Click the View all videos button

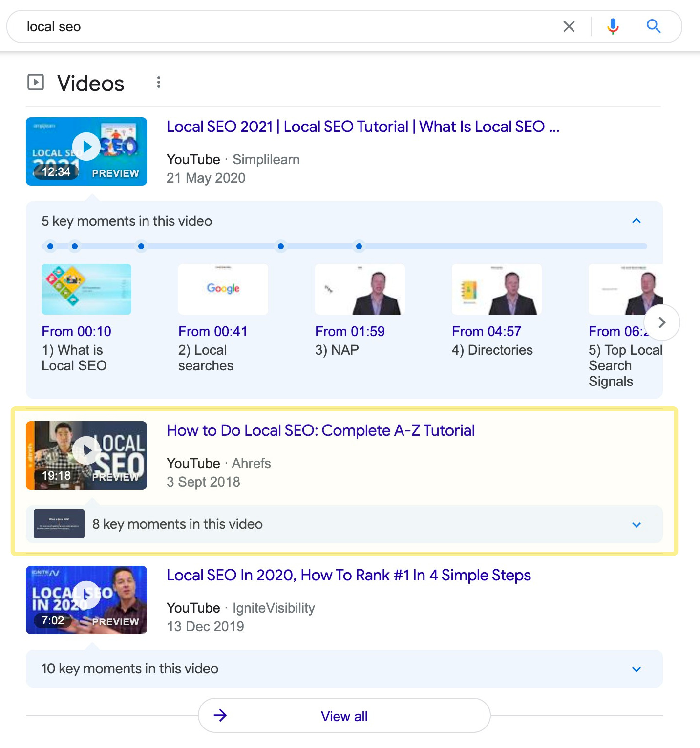coord(344,716)
